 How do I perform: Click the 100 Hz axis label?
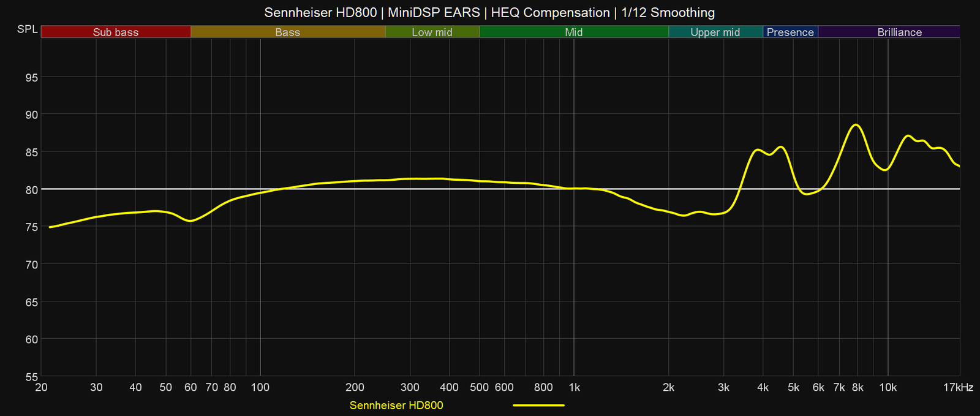pos(260,387)
